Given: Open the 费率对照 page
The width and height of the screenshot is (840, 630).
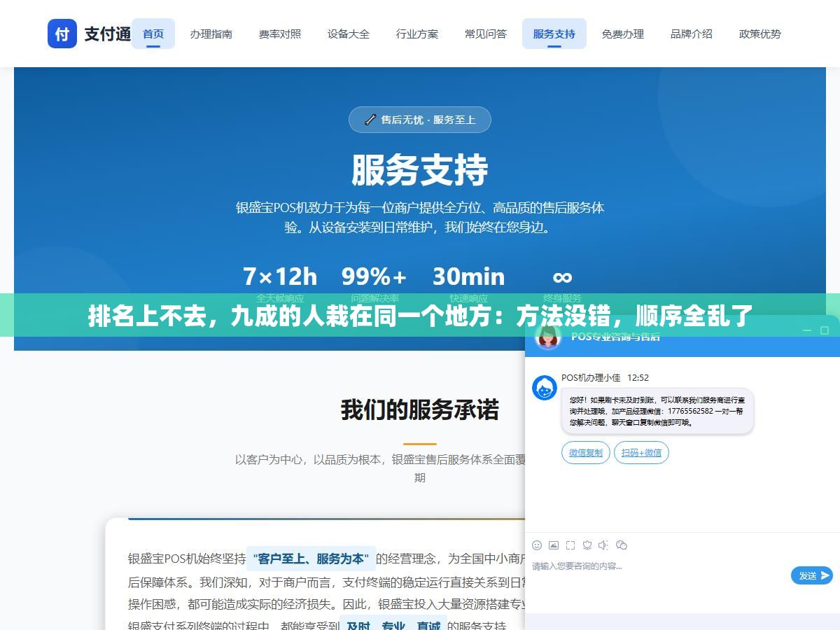Looking at the screenshot, I should [x=280, y=34].
